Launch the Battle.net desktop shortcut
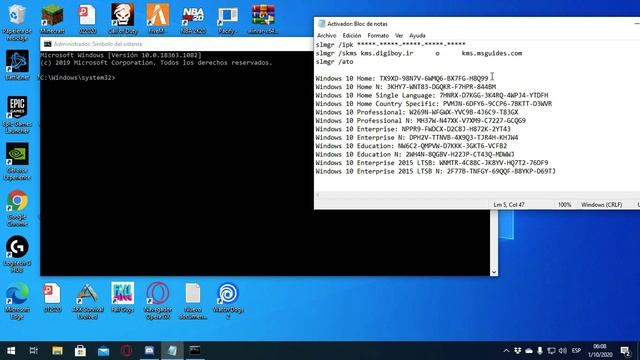Screen dimensions: 640x360 click(17, 64)
